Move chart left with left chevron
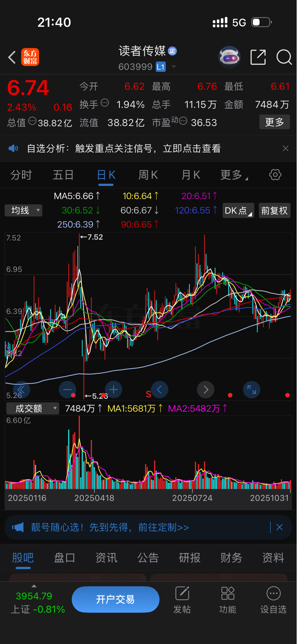The image size is (297, 644). click(160, 389)
